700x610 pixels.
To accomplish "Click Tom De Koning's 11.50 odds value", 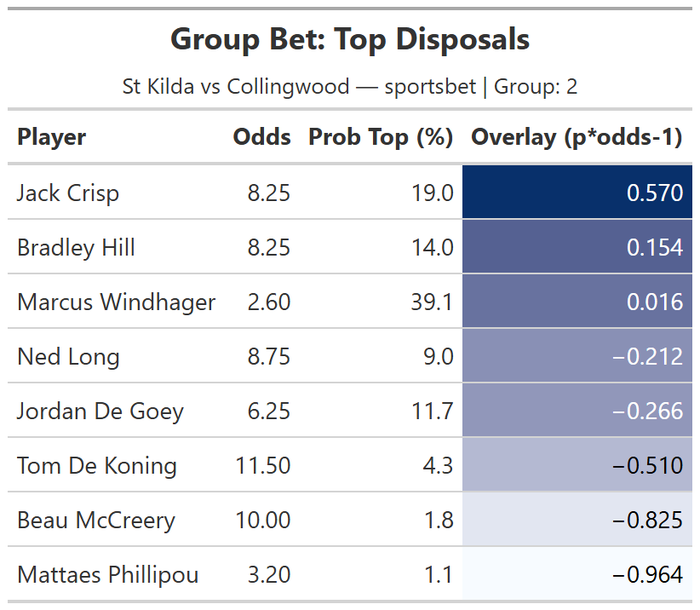I will point(263,466).
